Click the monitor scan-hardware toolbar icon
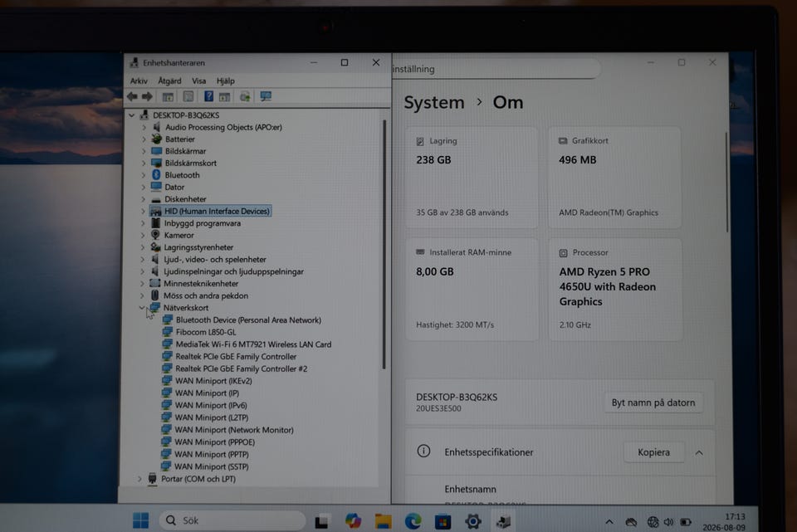 [x=266, y=96]
